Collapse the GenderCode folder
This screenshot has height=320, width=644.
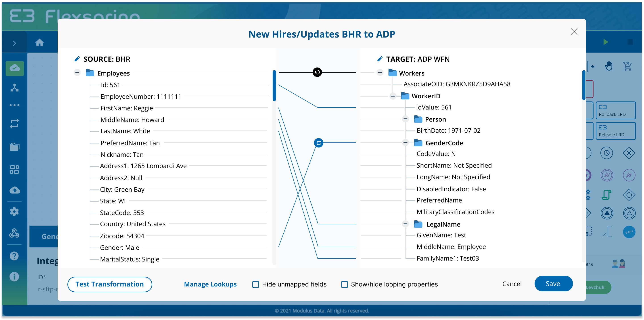[406, 143]
